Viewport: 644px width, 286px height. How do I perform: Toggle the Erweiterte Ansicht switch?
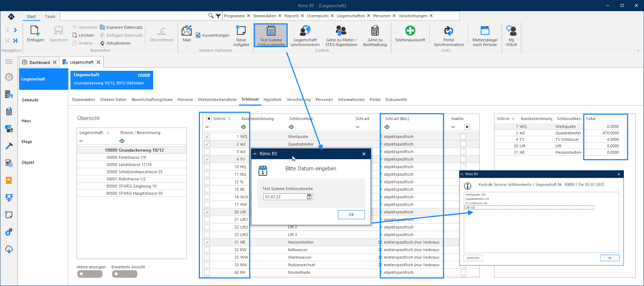point(124,274)
